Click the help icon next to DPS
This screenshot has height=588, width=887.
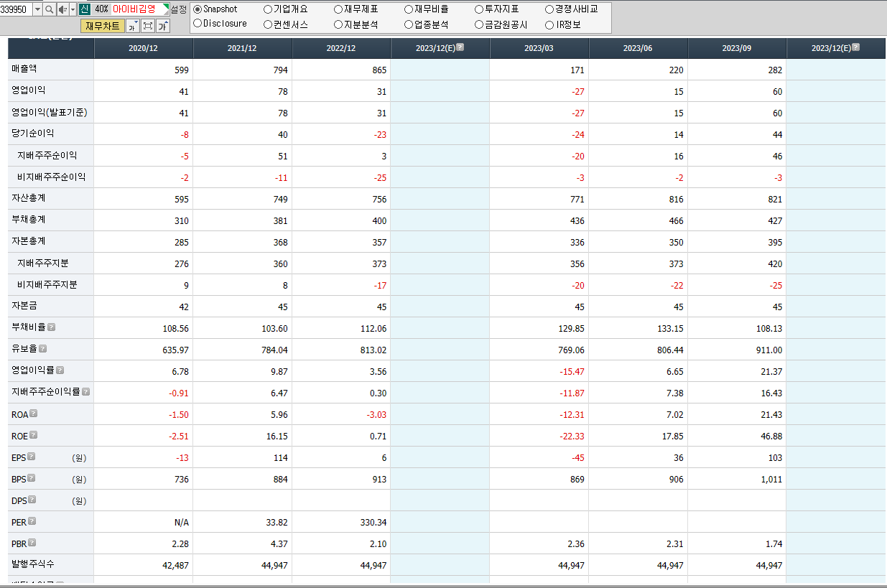pos(32,500)
